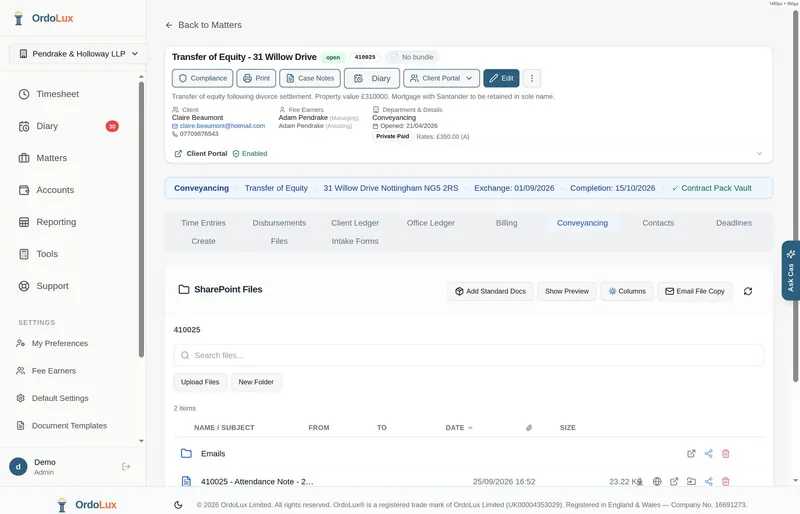This screenshot has height=514, width=800.
Task: Click Show Preview button
Action: tap(567, 291)
